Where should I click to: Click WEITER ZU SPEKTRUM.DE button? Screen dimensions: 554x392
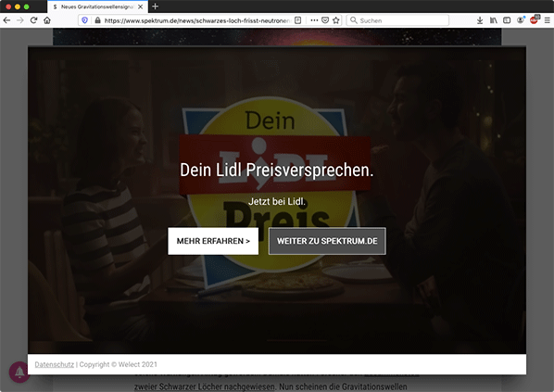[327, 241]
